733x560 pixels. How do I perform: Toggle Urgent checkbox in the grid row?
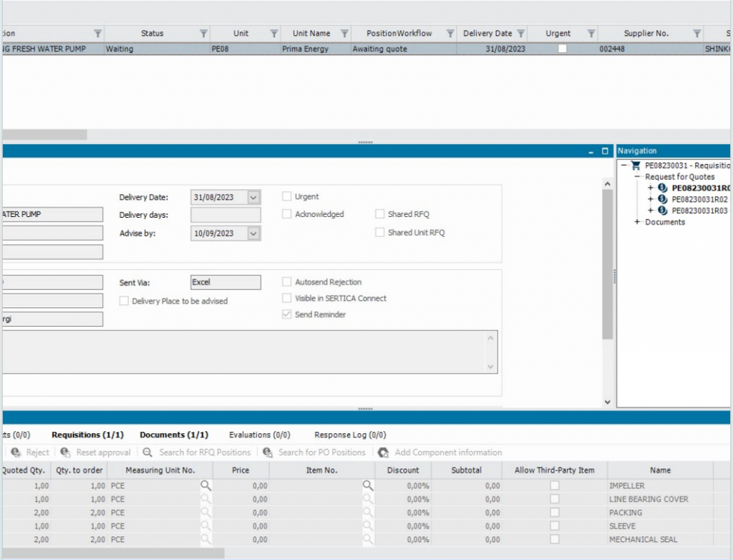563,49
